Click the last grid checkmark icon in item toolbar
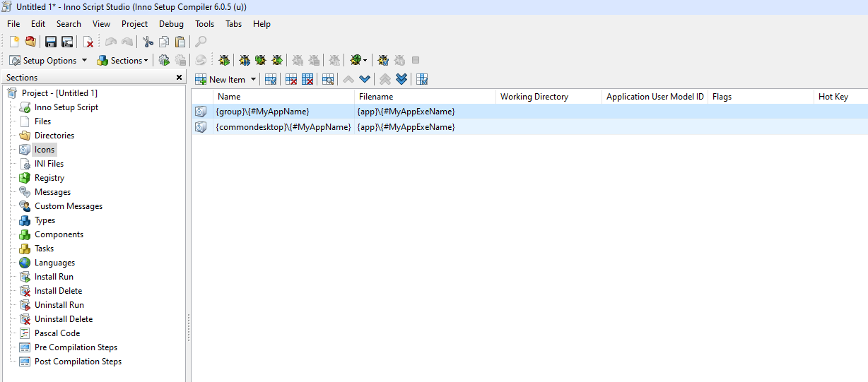Viewport: 868px width, 382px height. tap(422, 79)
